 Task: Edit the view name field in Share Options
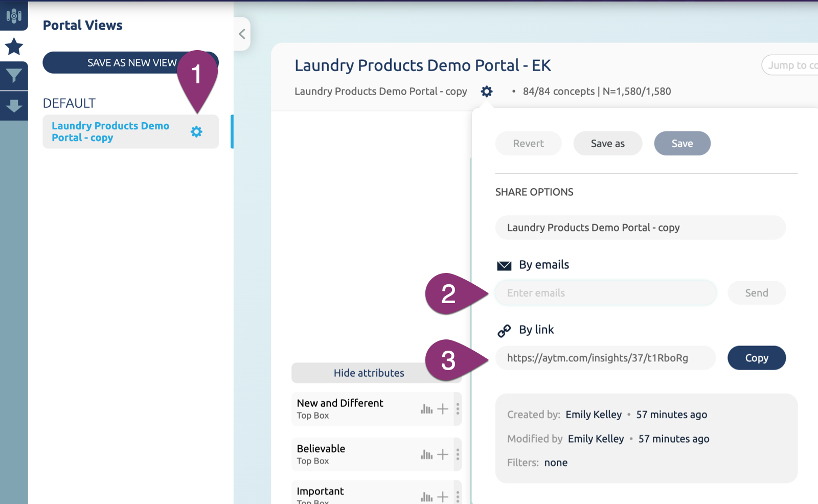640,227
